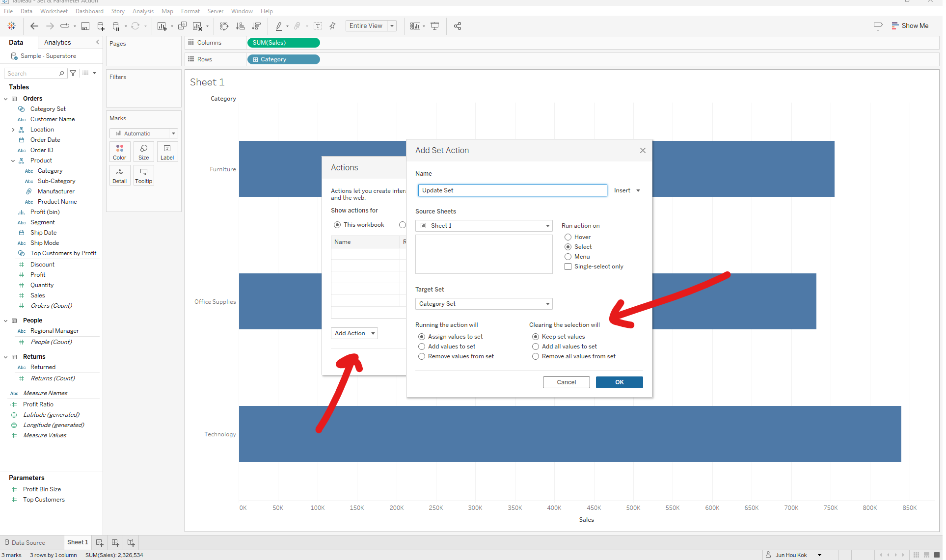Click the Presentation Mode icon
946x560 pixels.
point(435,26)
